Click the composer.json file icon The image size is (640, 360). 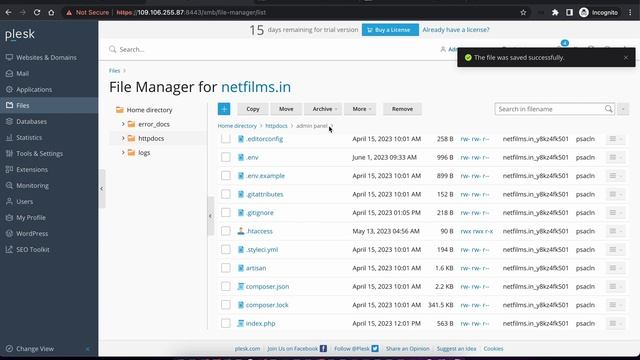[x=241, y=287]
